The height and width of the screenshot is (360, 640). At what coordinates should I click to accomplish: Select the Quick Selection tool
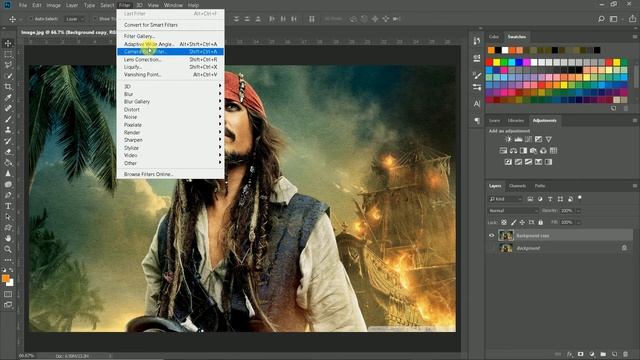click(8, 76)
